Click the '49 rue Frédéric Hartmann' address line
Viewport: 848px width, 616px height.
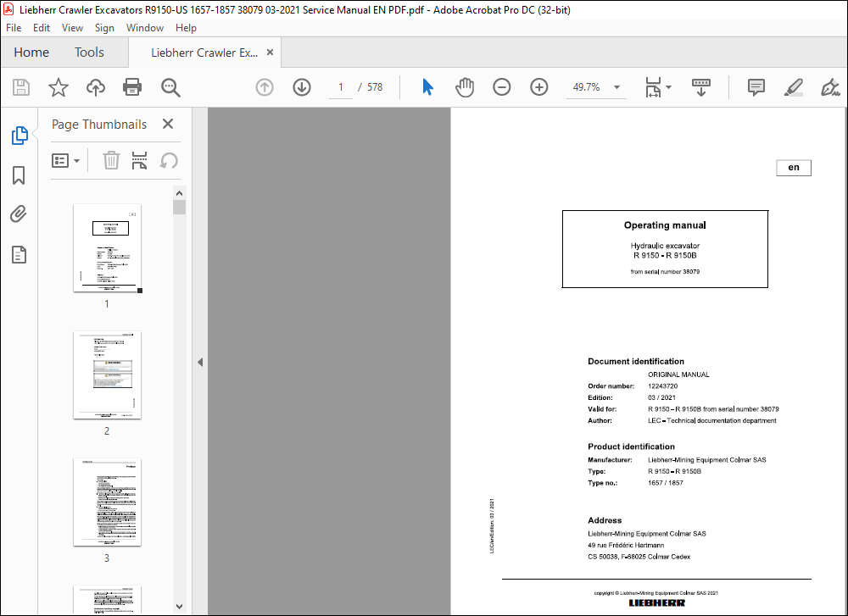(x=626, y=545)
